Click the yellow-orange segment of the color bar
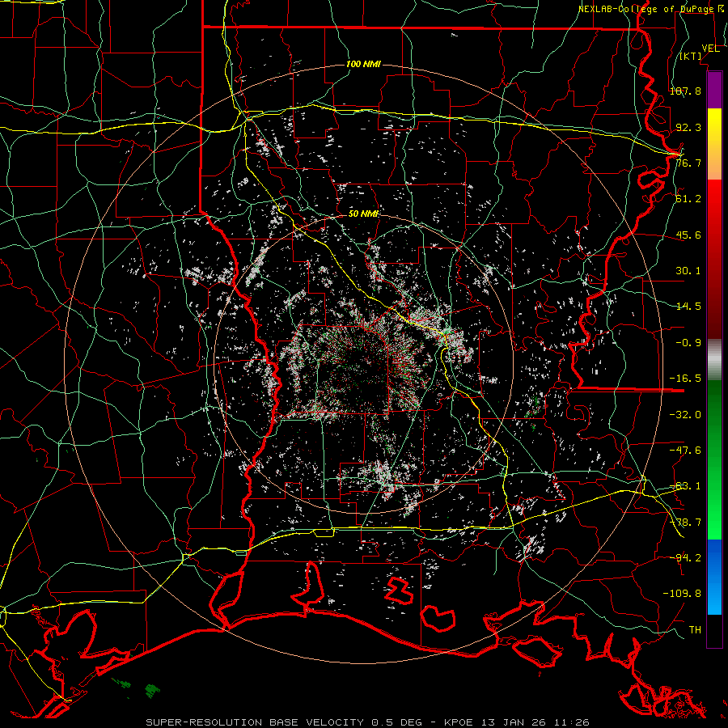The image size is (728, 728). [x=714, y=144]
